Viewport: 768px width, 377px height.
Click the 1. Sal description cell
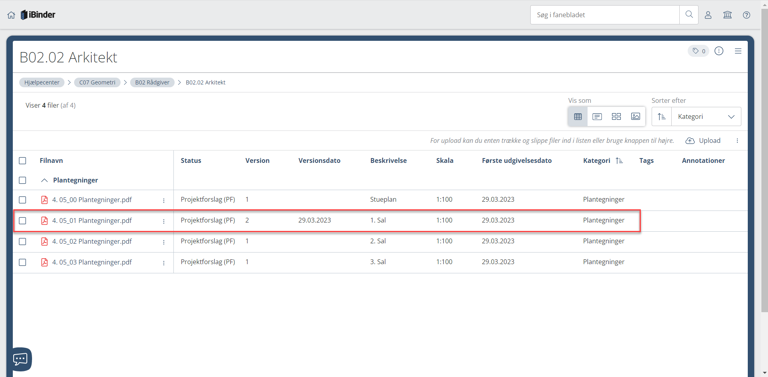(x=379, y=221)
